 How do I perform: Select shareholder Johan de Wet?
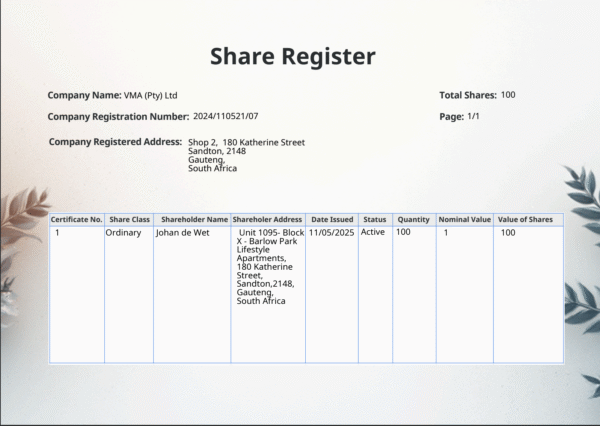[x=183, y=233]
